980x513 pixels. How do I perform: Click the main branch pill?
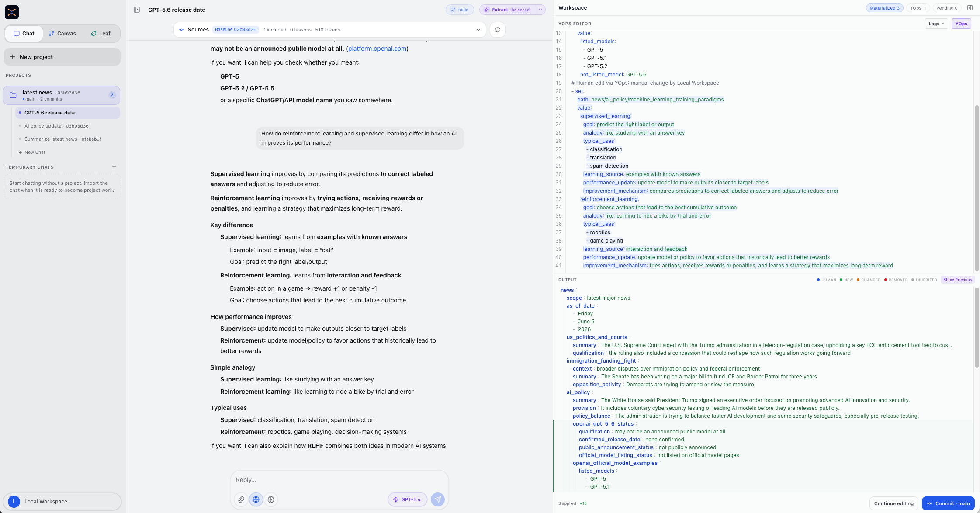pos(460,10)
